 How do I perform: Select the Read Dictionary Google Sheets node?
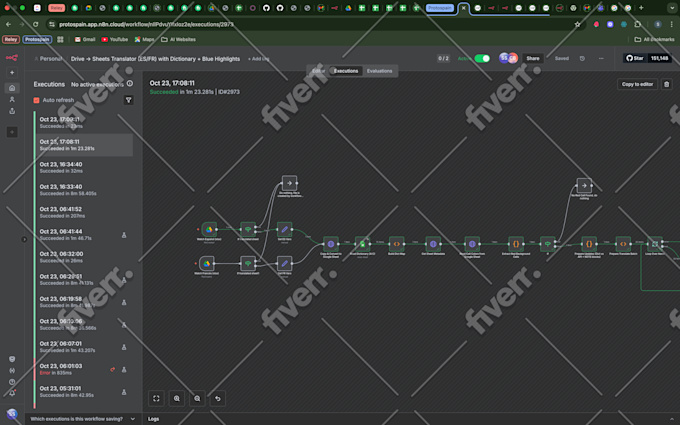pos(362,244)
